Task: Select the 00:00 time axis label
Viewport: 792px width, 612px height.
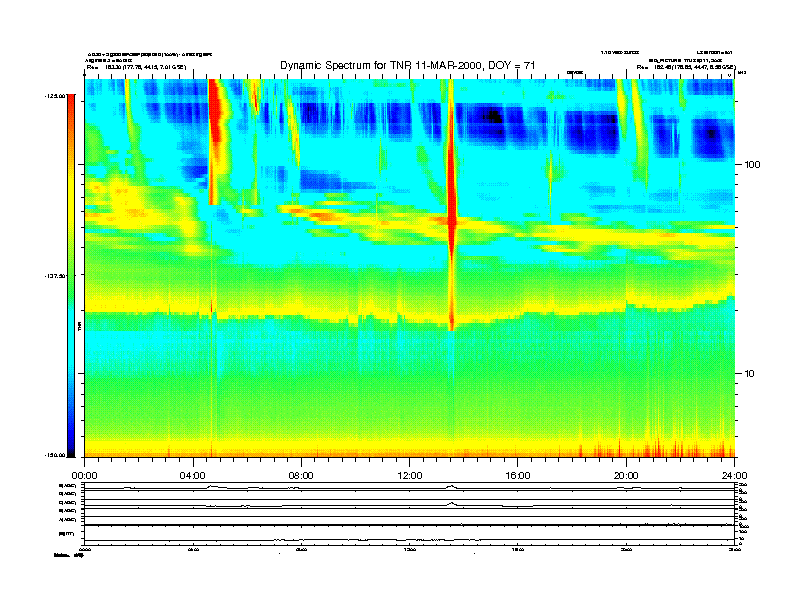Action: tap(84, 476)
